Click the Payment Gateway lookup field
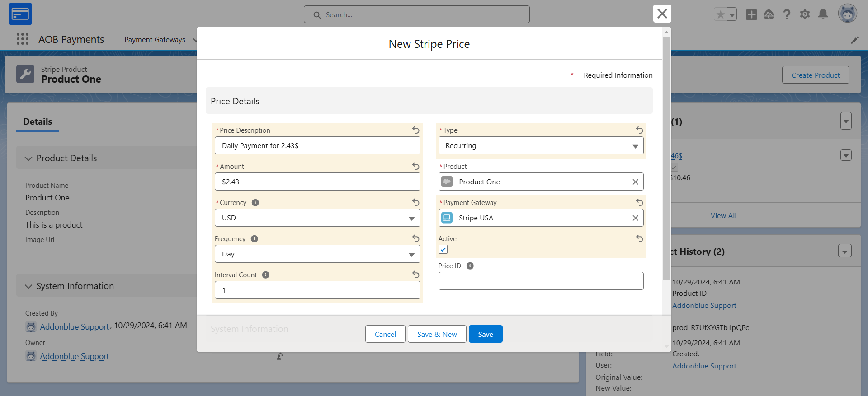 541,218
